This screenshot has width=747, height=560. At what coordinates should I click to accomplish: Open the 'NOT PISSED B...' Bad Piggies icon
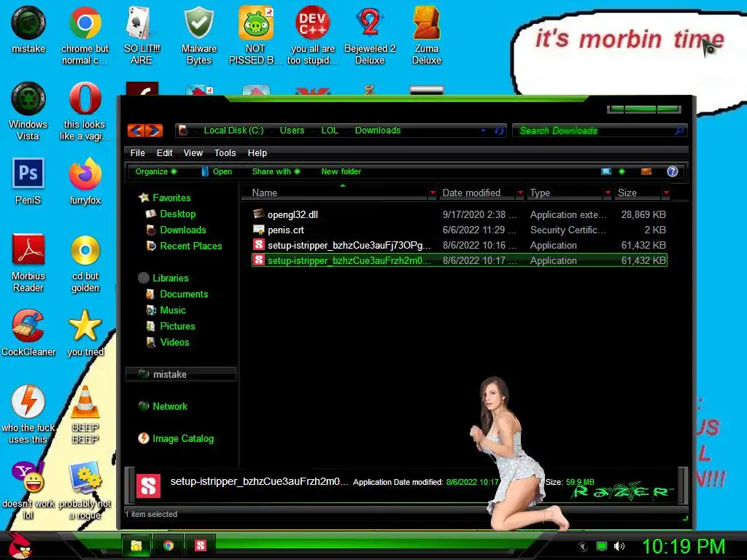coord(255,35)
